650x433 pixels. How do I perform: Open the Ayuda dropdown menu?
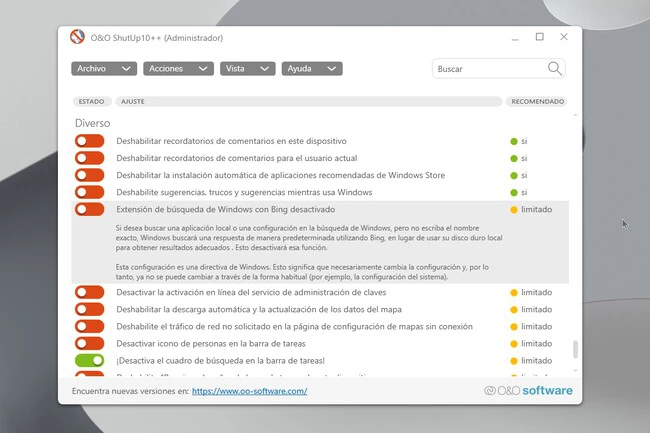pyautogui.click(x=312, y=68)
